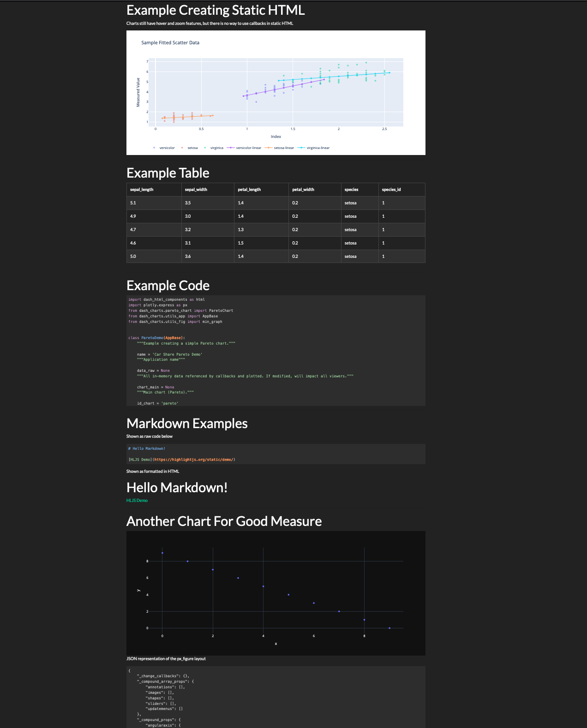Click the 'import plotly.express as px' code line
Viewport: 587px width, 728px height.
tap(158, 305)
